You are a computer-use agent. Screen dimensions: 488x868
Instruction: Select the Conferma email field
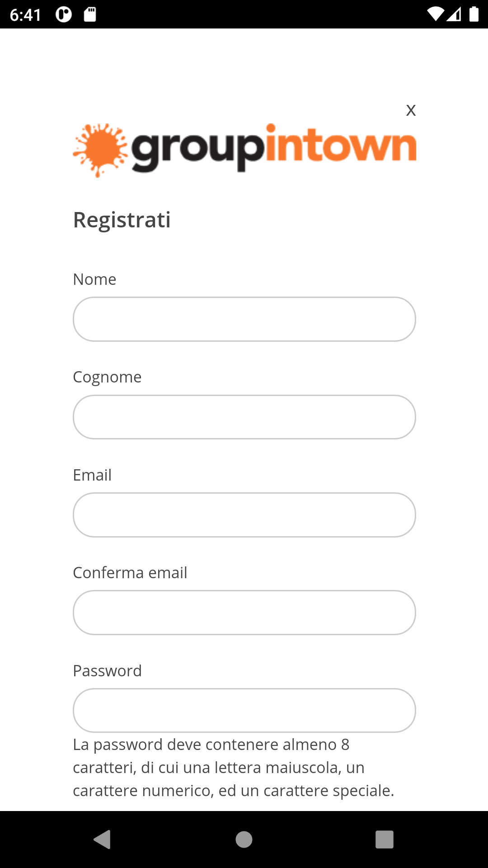pyautogui.click(x=244, y=613)
